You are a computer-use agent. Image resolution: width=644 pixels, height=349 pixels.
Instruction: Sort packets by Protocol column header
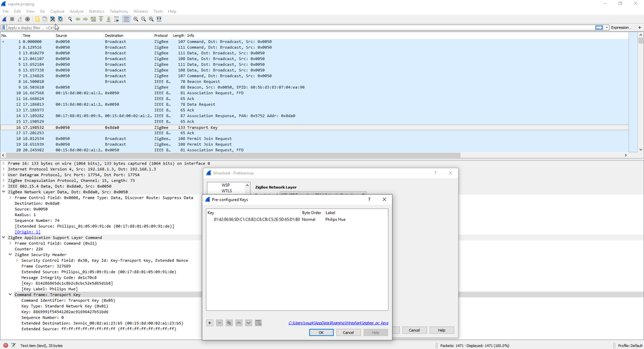pyautogui.click(x=161, y=35)
